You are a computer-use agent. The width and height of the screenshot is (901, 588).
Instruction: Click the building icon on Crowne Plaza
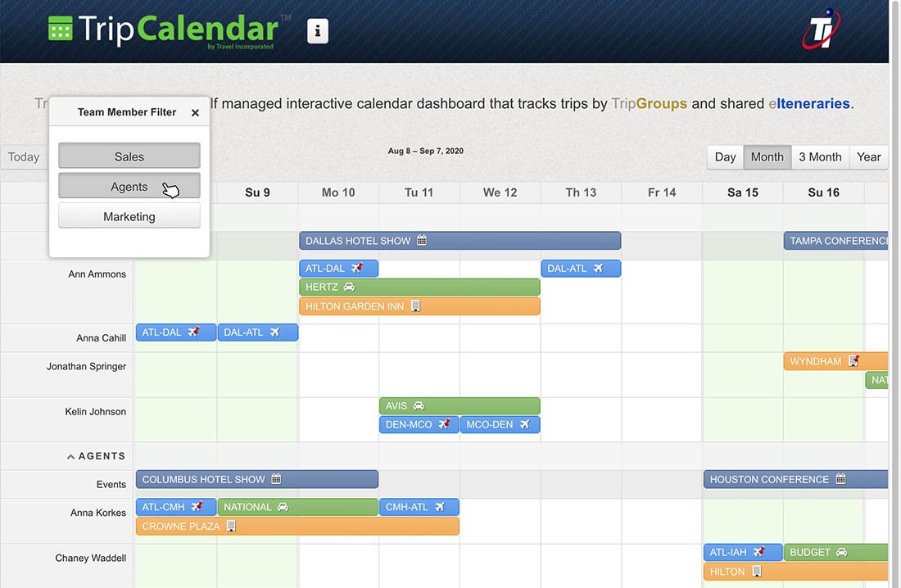[231, 527]
